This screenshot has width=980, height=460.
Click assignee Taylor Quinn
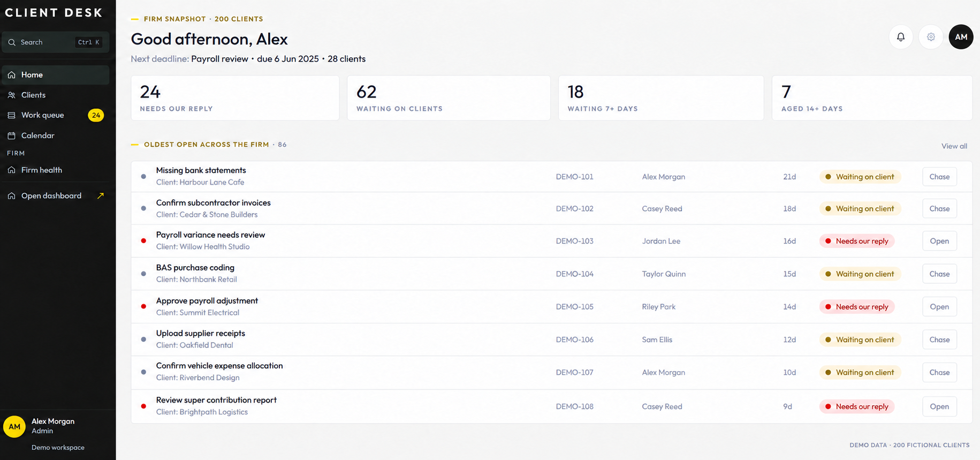pos(664,274)
